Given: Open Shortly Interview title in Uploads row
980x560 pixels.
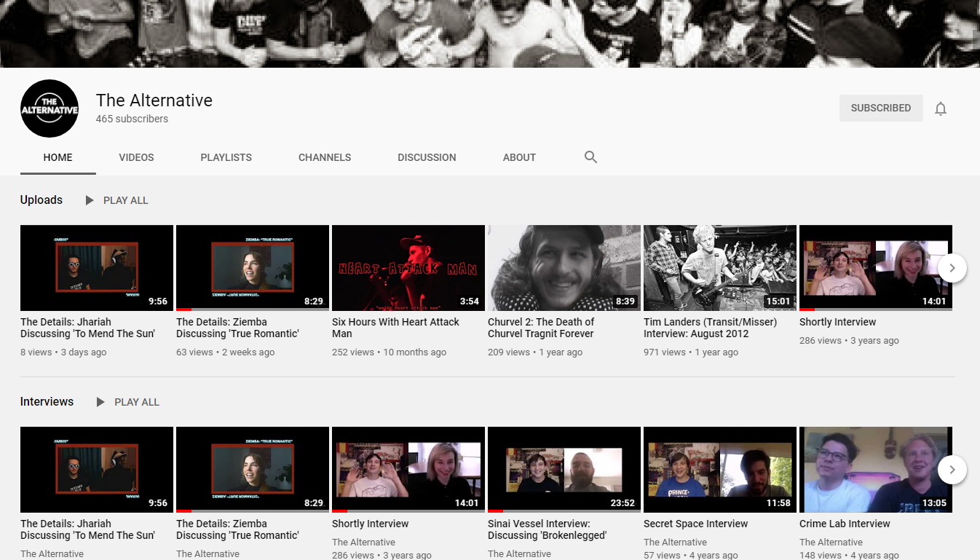Looking at the screenshot, I should (x=838, y=322).
